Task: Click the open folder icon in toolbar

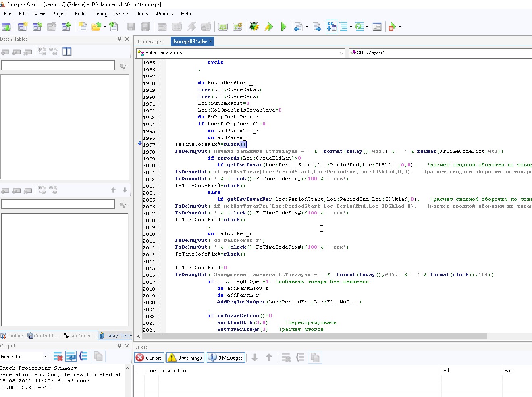Action: coord(96,27)
